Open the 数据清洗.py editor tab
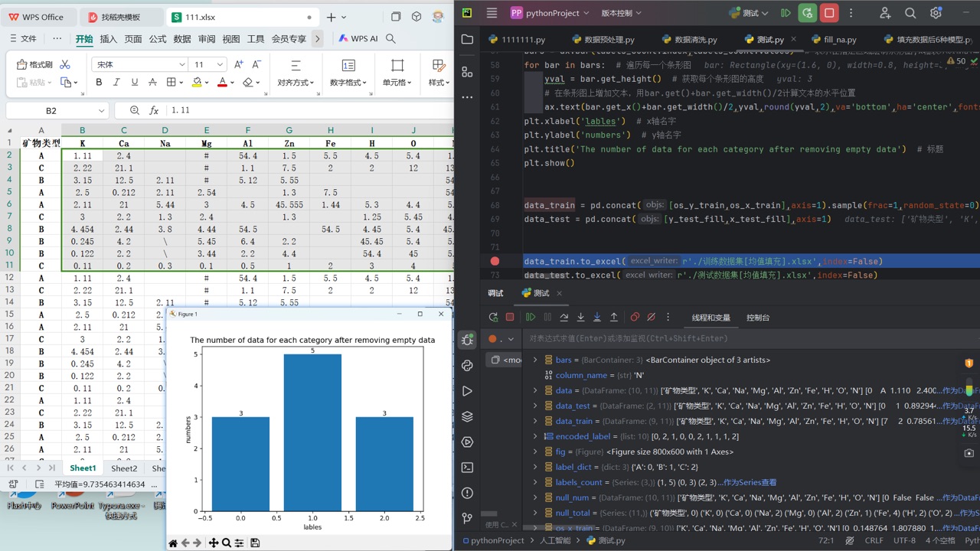This screenshot has width=980, height=551. pos(688,39)
